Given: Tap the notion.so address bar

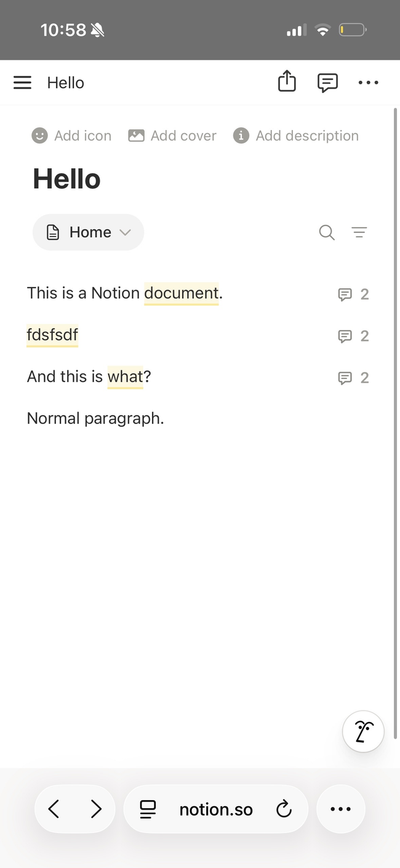Looking at the screenshot, I should tap(215, 809).
